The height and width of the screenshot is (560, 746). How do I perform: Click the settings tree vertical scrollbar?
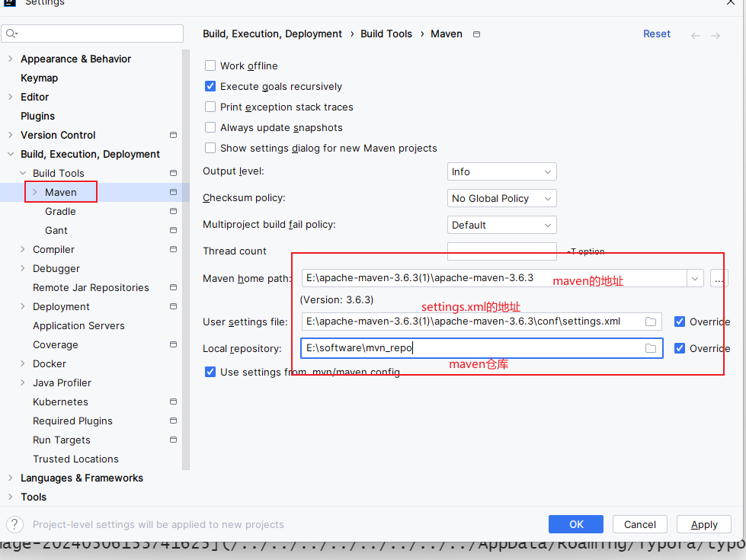[186, 259]
